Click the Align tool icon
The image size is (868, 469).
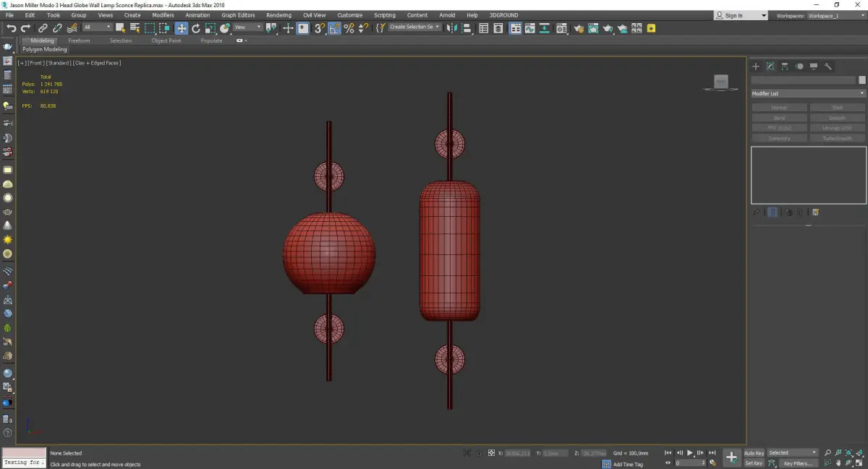pos(467,28)
